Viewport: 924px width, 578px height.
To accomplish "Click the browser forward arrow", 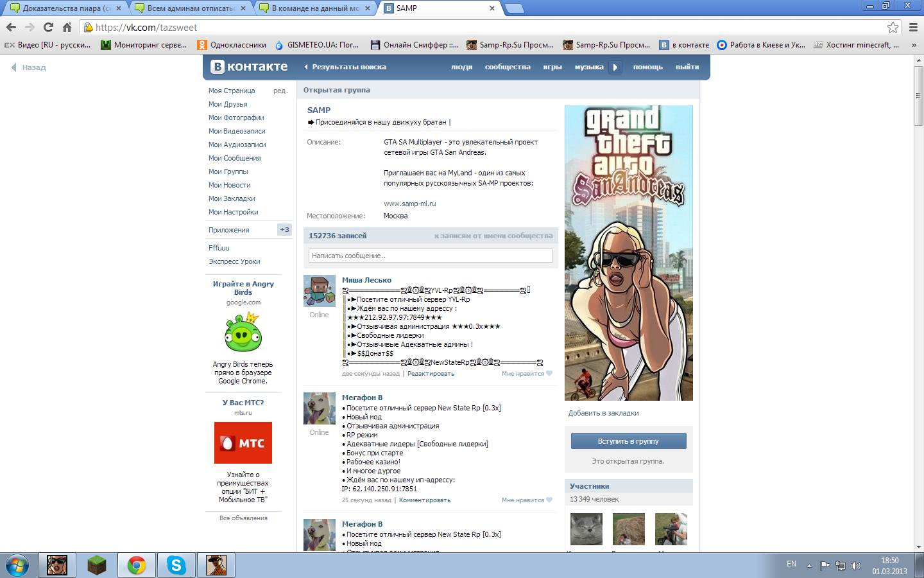I will click(30, 27).
